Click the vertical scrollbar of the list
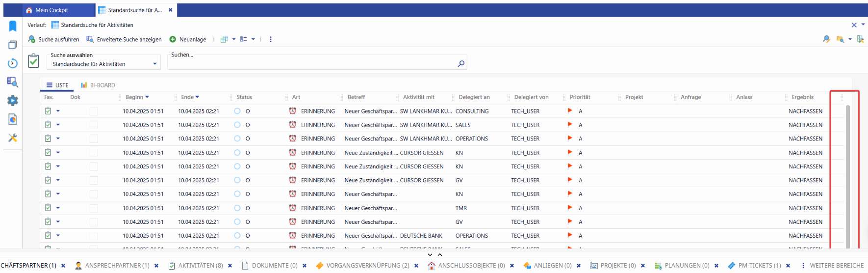 tap(848, 172)
